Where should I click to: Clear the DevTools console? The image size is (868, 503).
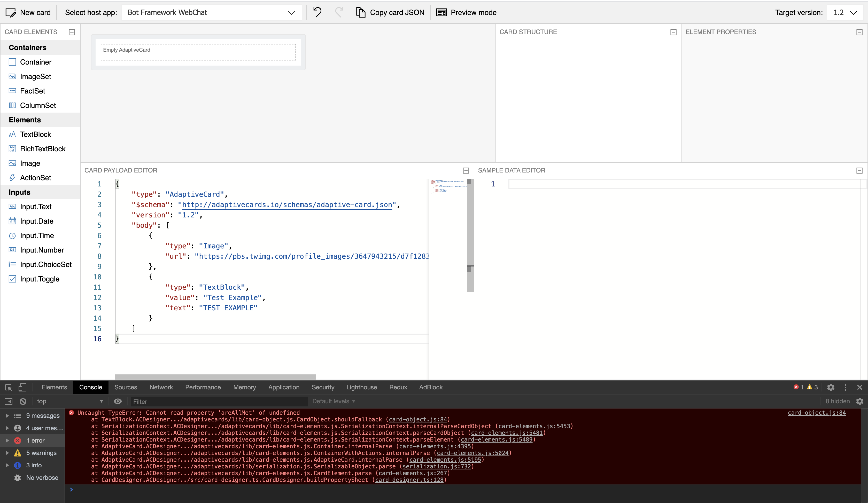click(x=23, y=401)
